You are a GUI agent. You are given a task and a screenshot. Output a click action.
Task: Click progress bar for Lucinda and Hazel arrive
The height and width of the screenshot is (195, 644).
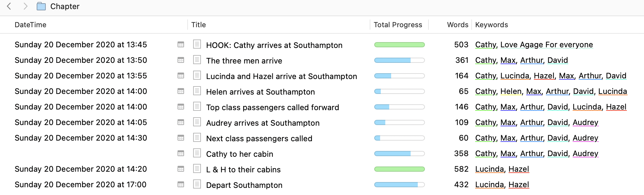point(400,76)
